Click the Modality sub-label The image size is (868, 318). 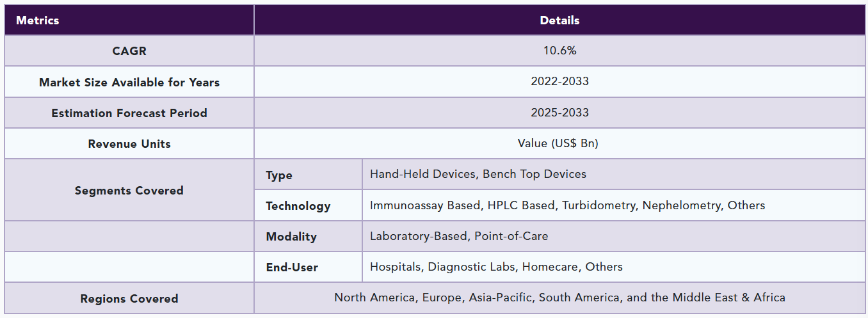[291, 237]
